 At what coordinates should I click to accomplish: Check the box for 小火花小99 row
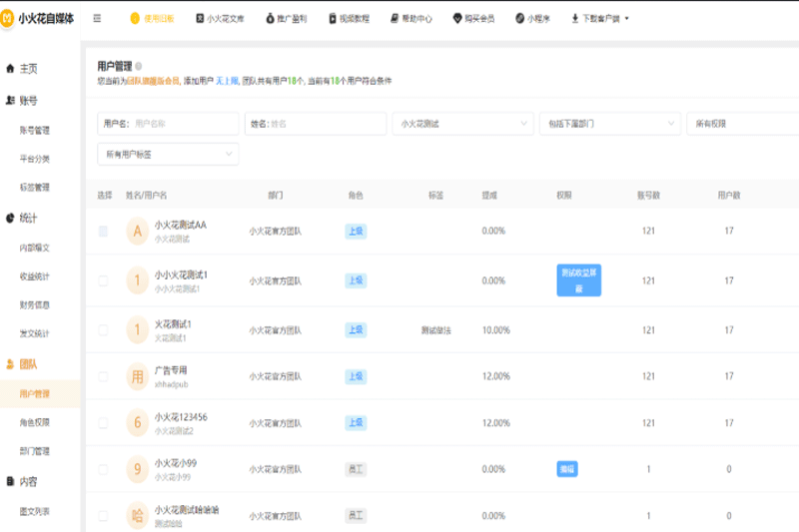pyautogui.click(x=103, y=468)
